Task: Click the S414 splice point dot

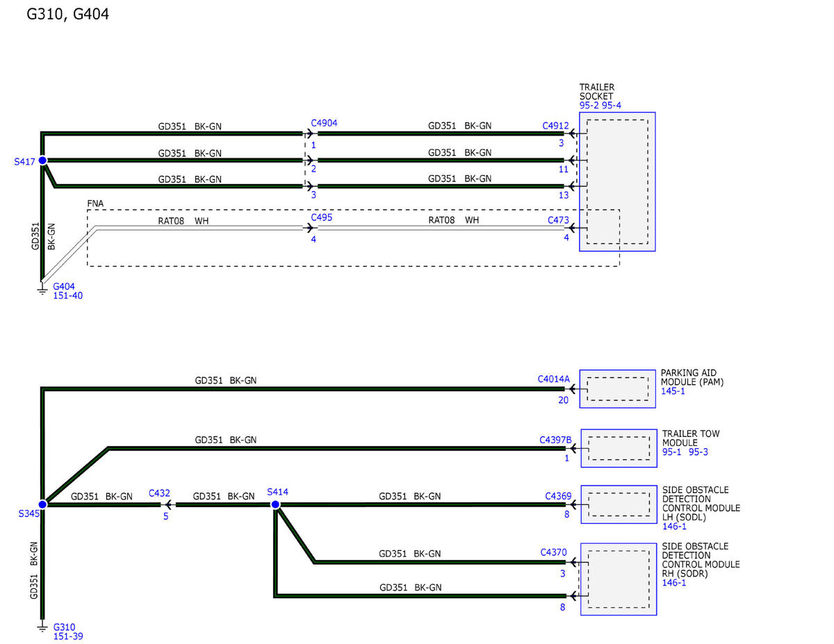Action: pyautogui.click(x=275, y=504)
